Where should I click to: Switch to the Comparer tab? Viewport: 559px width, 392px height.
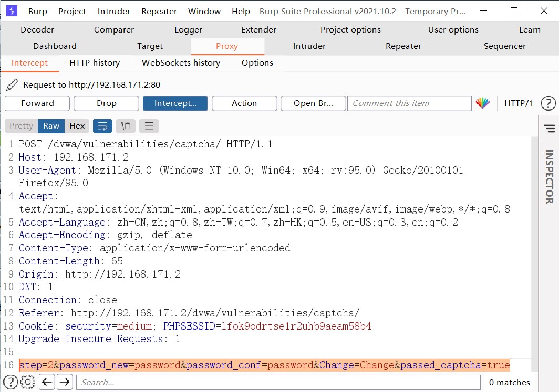[x=113, y=29]
